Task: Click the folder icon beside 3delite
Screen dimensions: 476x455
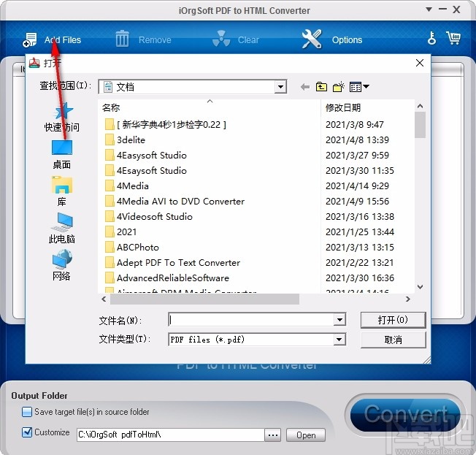Action: coord(110,140)
